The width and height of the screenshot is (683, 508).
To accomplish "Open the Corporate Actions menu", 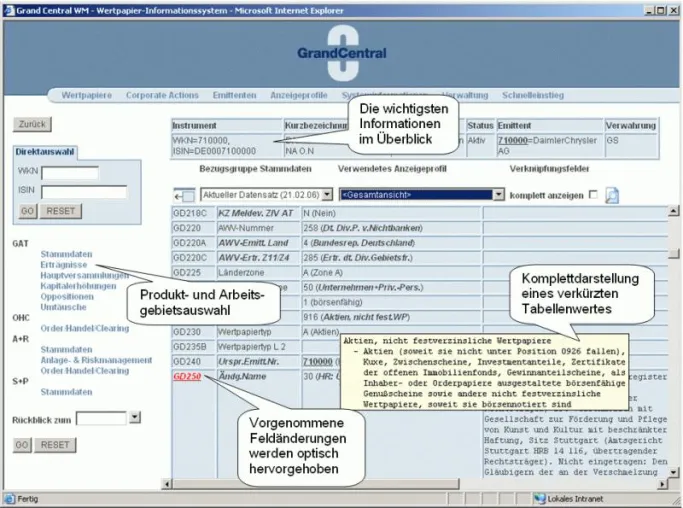I will (x=162, y=95).
